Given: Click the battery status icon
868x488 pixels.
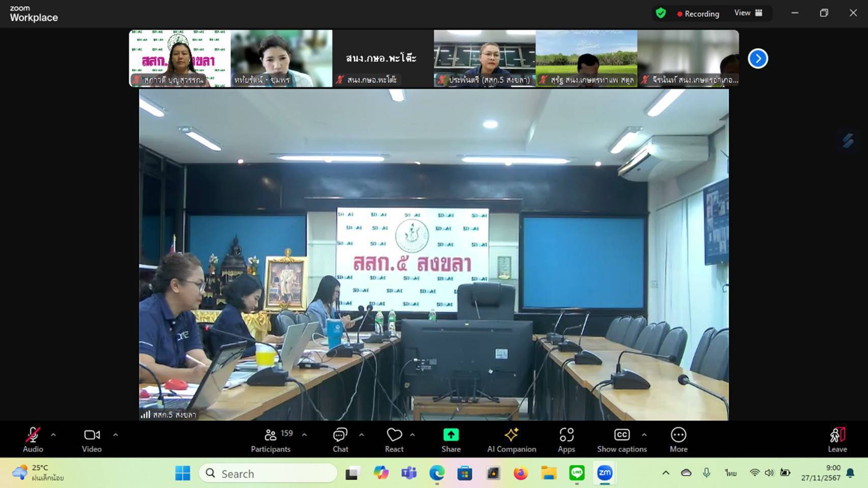Looking at the screenshot, I should click(x=785, y=473).
